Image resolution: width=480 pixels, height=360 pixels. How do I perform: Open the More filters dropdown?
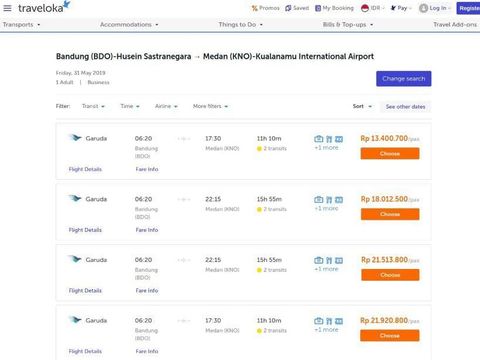[x=210, y=106]
